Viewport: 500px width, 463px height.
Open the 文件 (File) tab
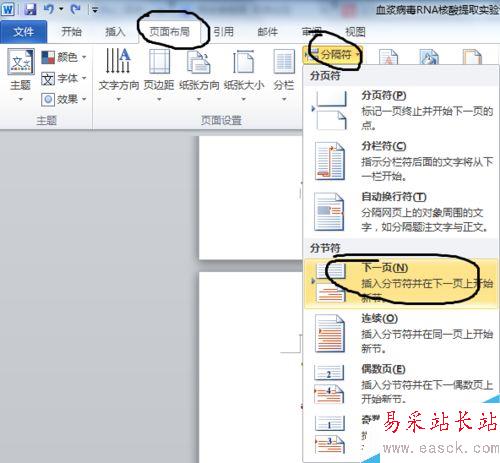click(23, 32)
